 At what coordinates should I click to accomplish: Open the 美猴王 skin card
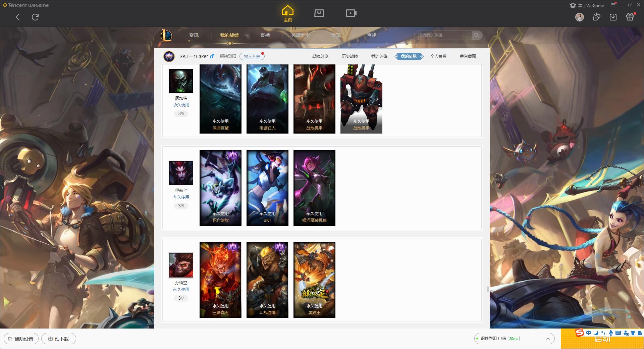click(314, 280)
